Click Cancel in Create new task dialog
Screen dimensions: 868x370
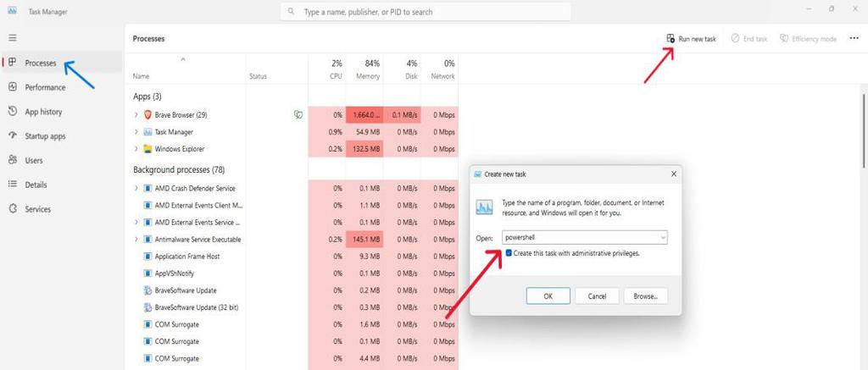[597, 296]
